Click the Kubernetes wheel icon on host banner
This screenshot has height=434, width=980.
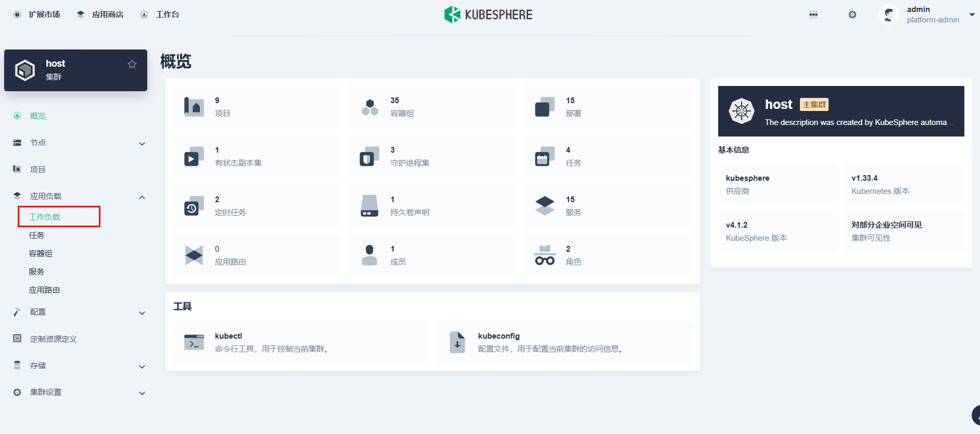tap(742, 111)
